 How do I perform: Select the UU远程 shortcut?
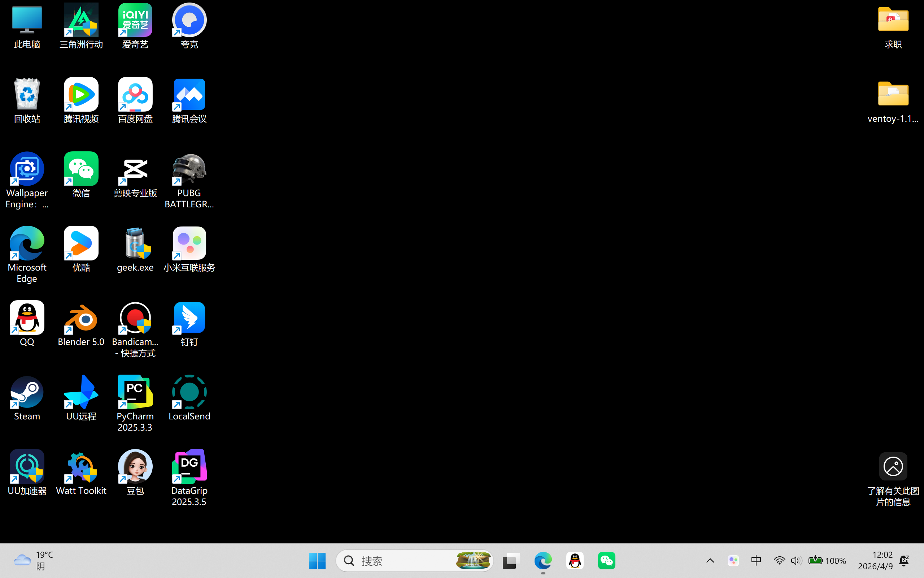coord(81,398)
